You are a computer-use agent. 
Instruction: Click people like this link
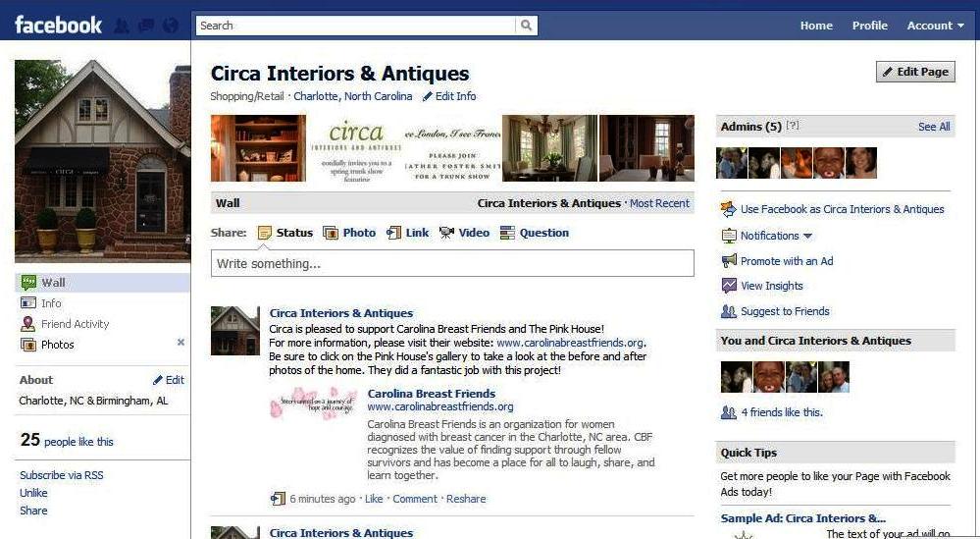click(x=78, y=442)
